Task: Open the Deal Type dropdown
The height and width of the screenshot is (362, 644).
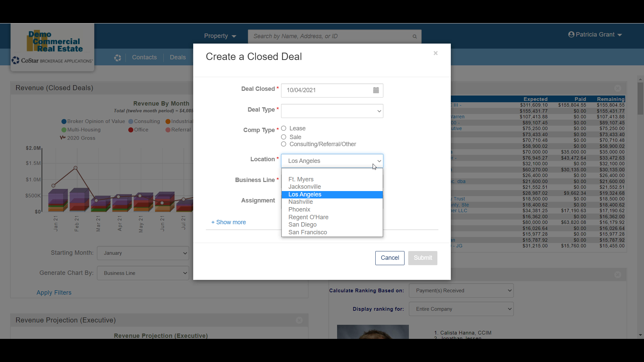Action: [332, 111]
